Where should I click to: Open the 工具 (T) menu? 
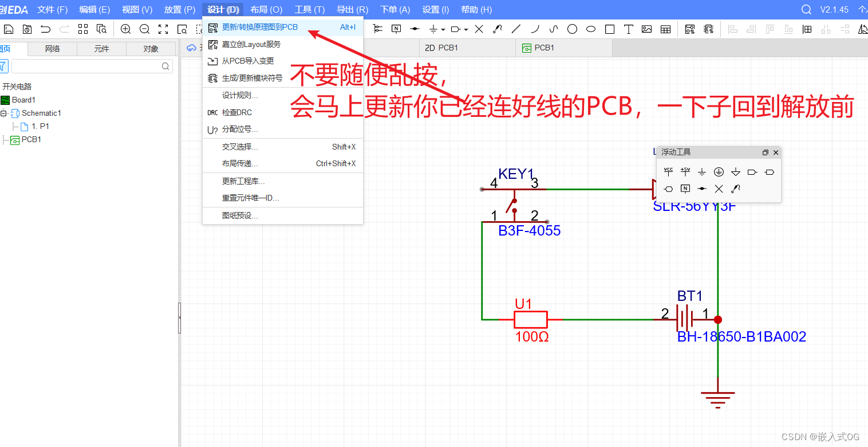[x=310, y=10]
